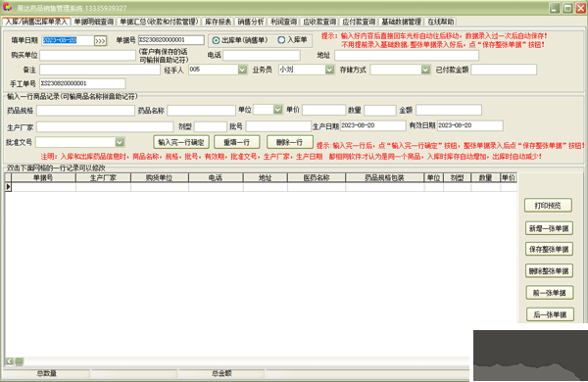Open the 库存报表 tab
Viewport: 588px width, 382px height.
(x=218, y=22)
